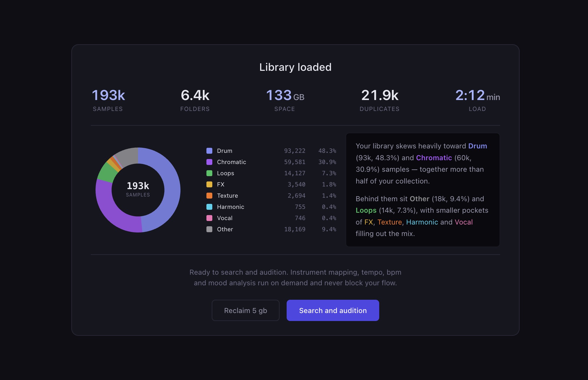Click the green Loops word in summary

pos(366,210)
